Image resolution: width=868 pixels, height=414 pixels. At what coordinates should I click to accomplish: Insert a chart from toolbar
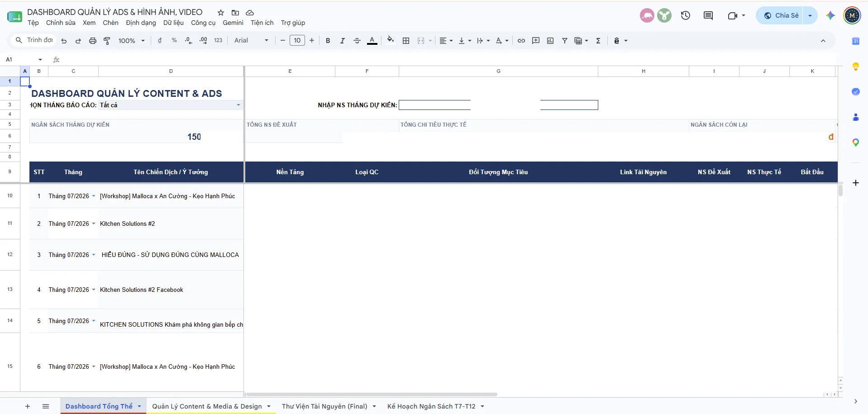[550, 41]
